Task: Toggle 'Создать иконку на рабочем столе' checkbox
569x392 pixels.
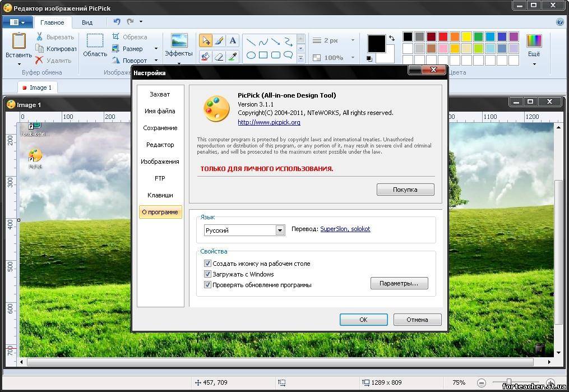Action: (x=207, y=263)
